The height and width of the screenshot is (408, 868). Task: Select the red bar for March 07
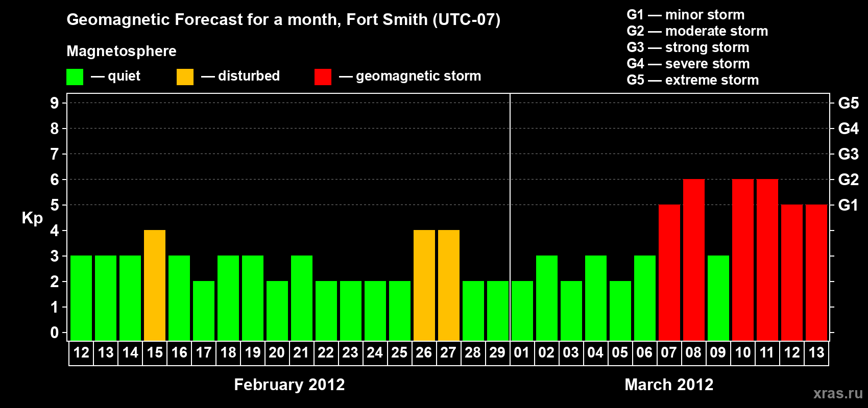669,272
